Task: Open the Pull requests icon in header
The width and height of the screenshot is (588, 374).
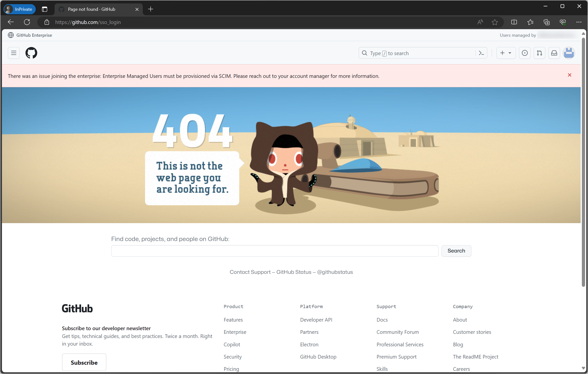Action: coord(539,53)
